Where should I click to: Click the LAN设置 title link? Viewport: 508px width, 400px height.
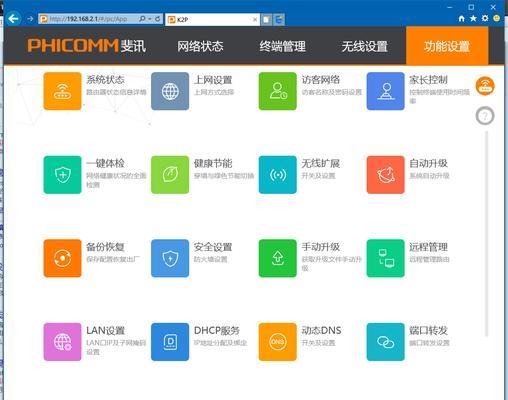click(105, 331)
